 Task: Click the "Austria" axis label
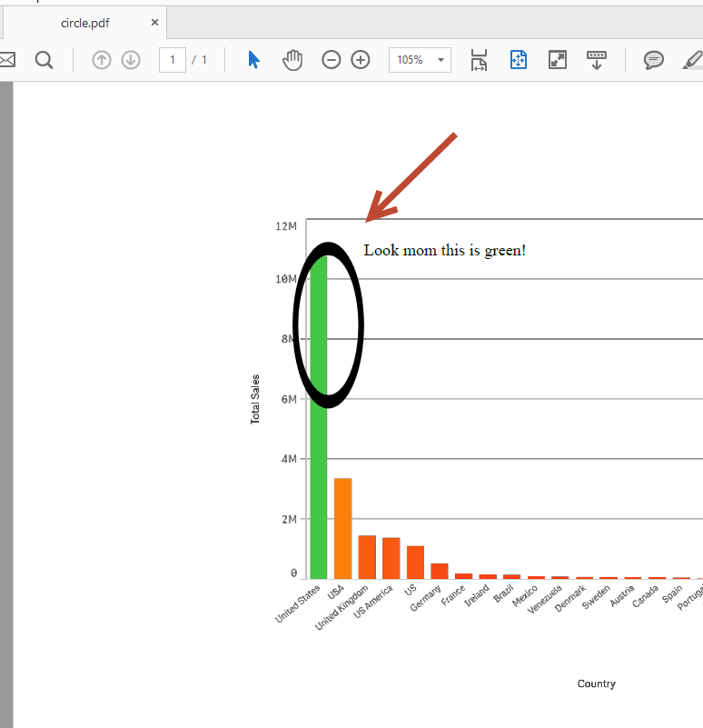622,595
